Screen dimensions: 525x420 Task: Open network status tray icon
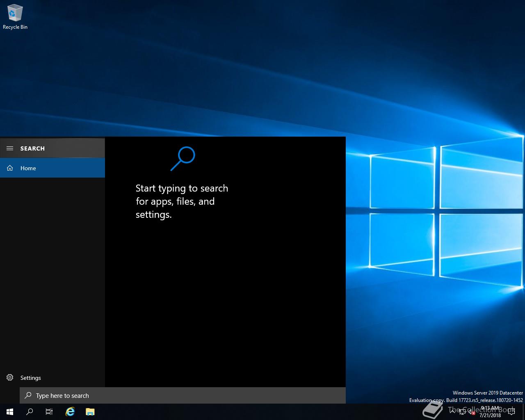462,412
